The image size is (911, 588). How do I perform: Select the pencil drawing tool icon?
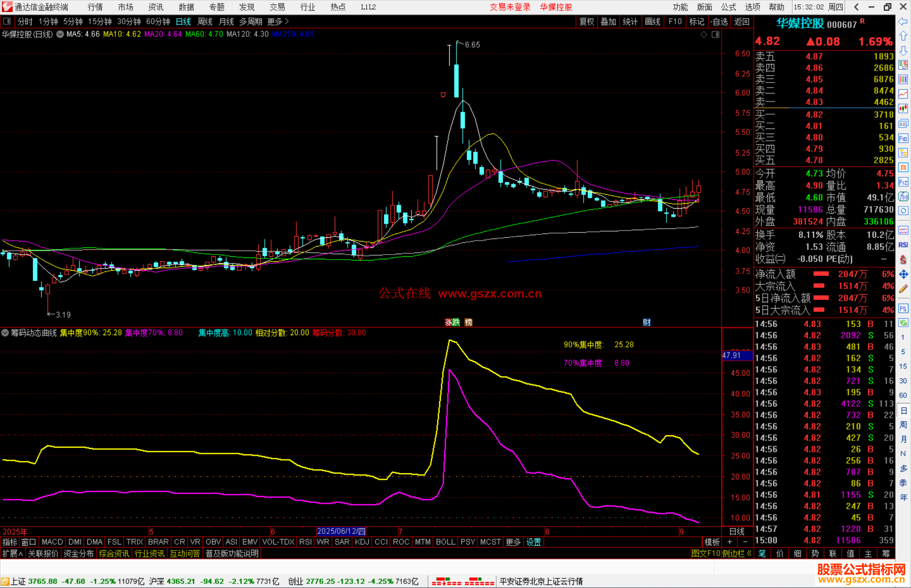(x=903, y=289)
